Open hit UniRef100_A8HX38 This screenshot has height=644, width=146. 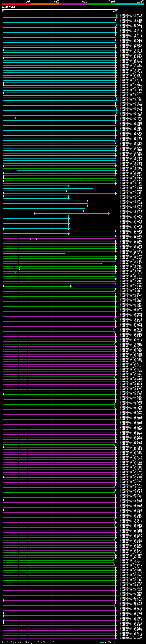point(131,15)
